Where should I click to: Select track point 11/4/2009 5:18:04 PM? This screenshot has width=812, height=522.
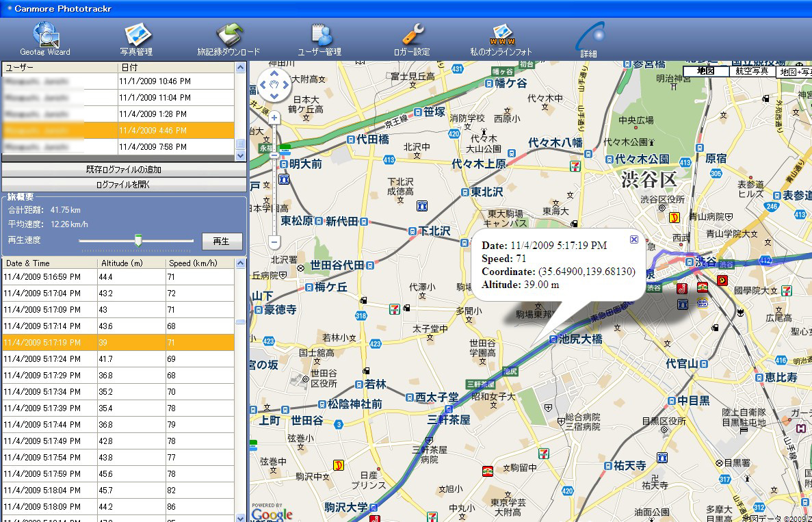coord(118,491)
